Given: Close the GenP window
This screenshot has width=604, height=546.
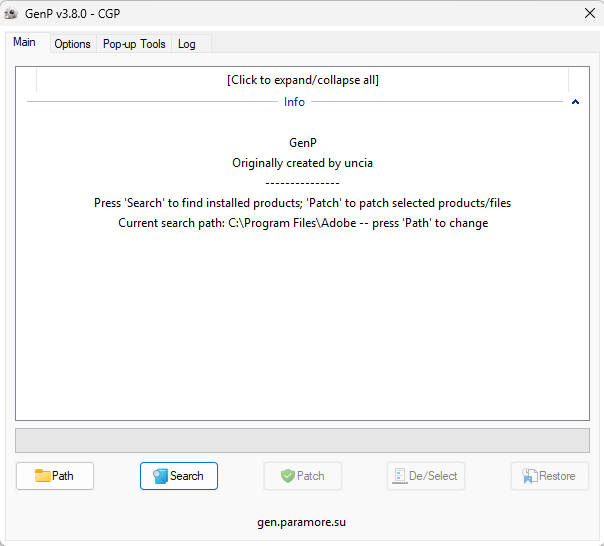Looking at the screenshot, I should [x=590, y=13].
